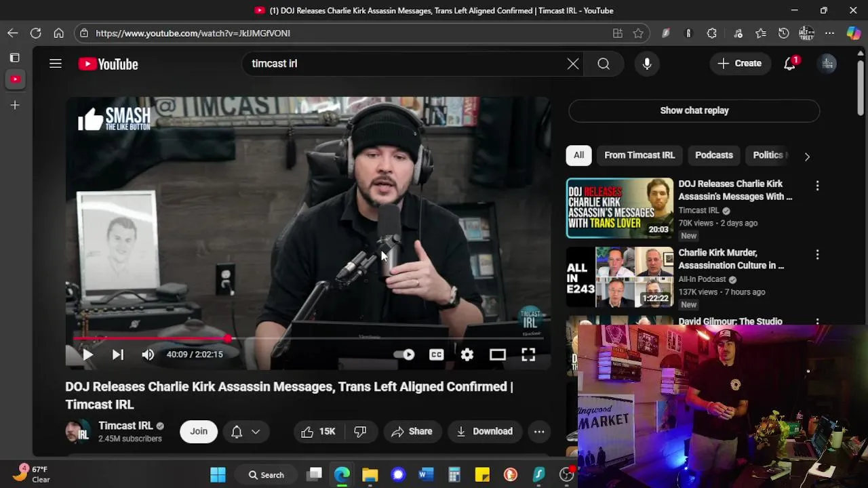Open browser history
The height and width of the screenshot is (488, 868).
click(x=784, y=33)
